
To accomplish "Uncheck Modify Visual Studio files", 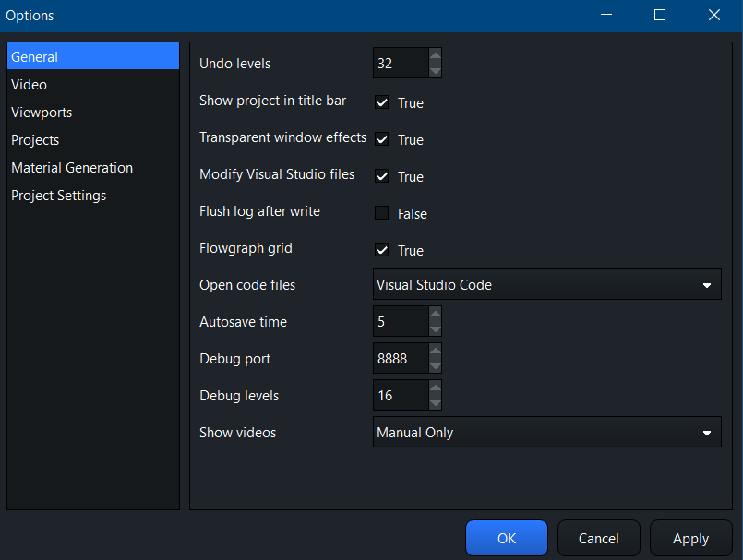I will coord(381,176).
